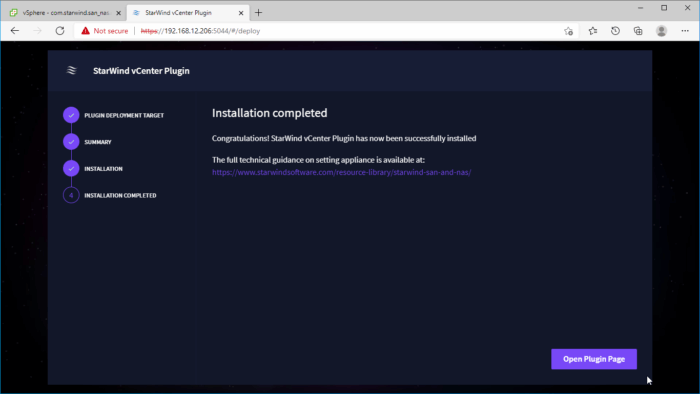Open the browser Settings and more menu
The image size is (700, 394).
[685, 31]
